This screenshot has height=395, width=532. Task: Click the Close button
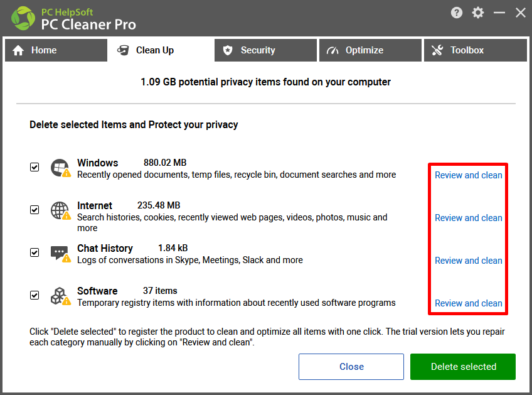[x=351, y=367]
